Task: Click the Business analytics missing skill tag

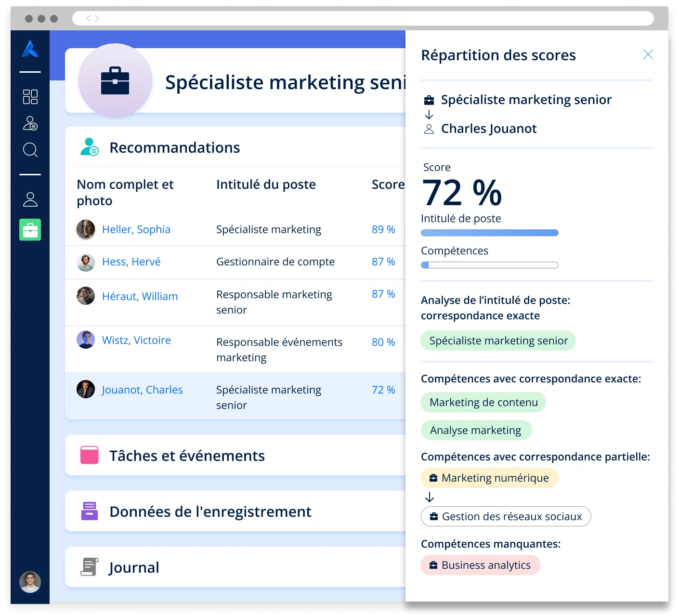Action: (481, 564)
